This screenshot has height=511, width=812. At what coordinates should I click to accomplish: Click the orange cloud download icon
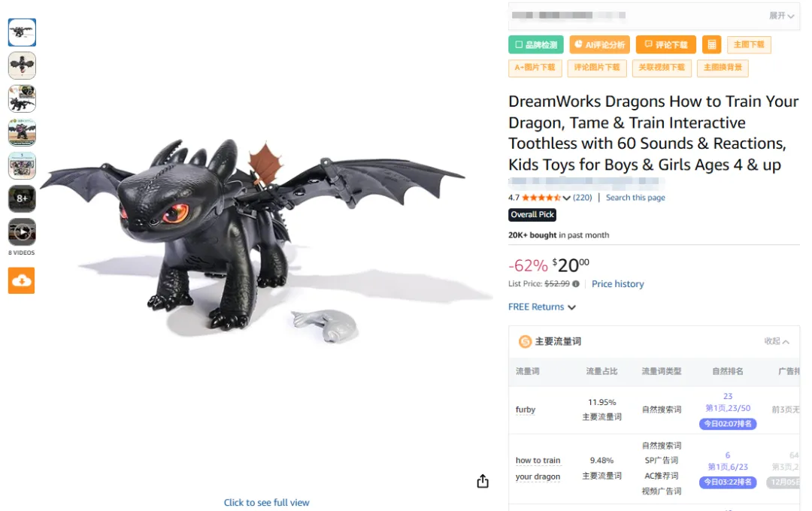[x=22, y=280]
